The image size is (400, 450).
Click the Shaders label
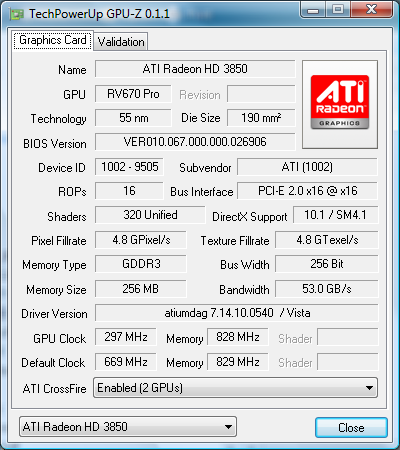click(67, 217)
